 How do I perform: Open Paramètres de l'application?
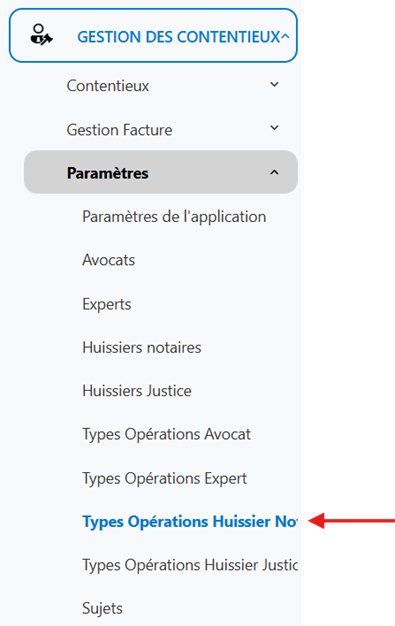point(174,217)
